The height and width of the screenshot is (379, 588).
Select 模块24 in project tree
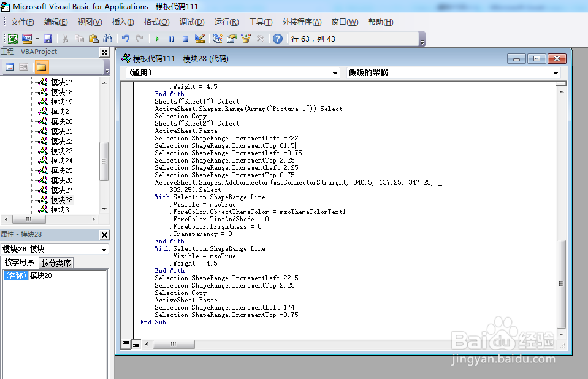point(61,161)
